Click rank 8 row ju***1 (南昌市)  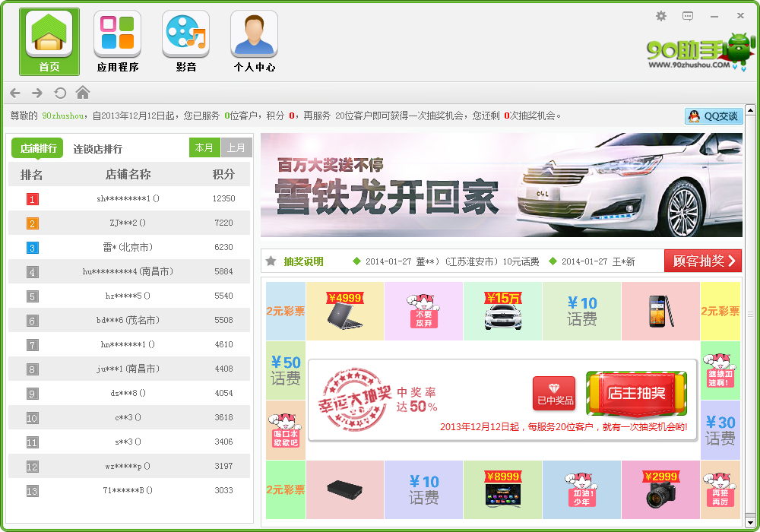point(129,369)
